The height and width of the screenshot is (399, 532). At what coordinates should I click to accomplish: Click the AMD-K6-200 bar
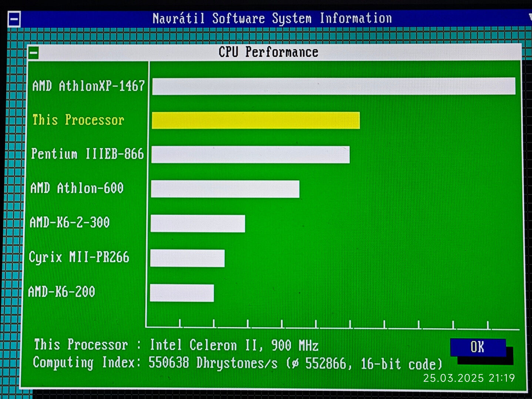click(x=182, y=293)
